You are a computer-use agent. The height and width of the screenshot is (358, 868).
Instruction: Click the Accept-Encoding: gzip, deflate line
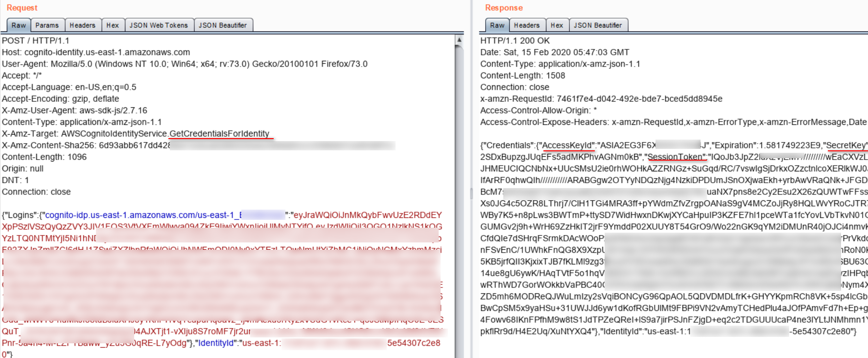[x=60, y=99]
